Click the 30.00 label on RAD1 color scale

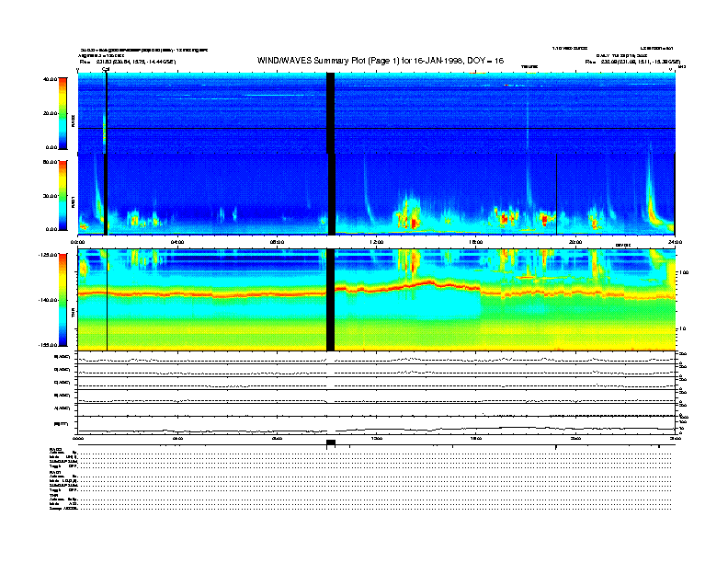pos(50,196)
